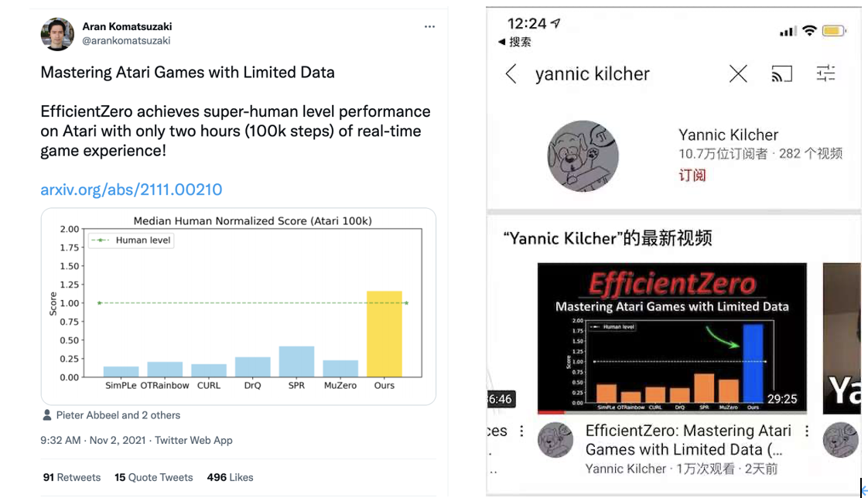This screenshot has width=868, height=498.
Task: Click the @arankomatsuzaki handle
Action: (x=126, y=41)
